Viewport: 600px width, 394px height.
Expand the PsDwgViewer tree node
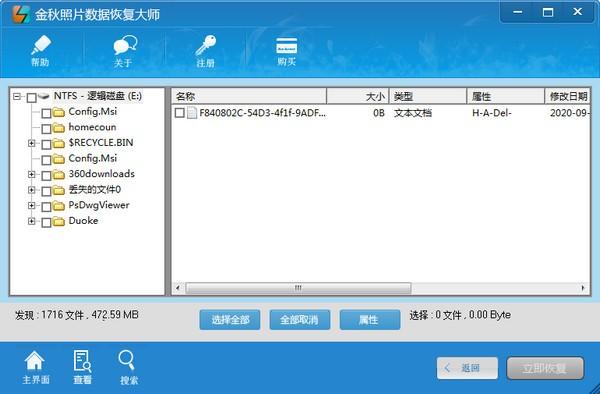(x=32, y=206)
